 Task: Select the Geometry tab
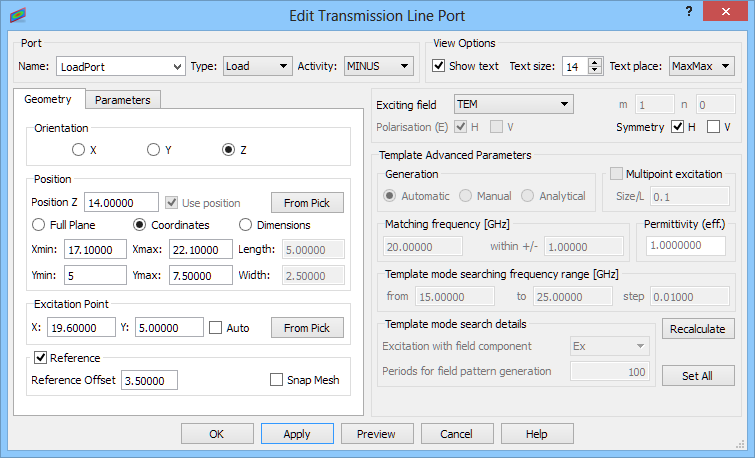coord(48,99)
